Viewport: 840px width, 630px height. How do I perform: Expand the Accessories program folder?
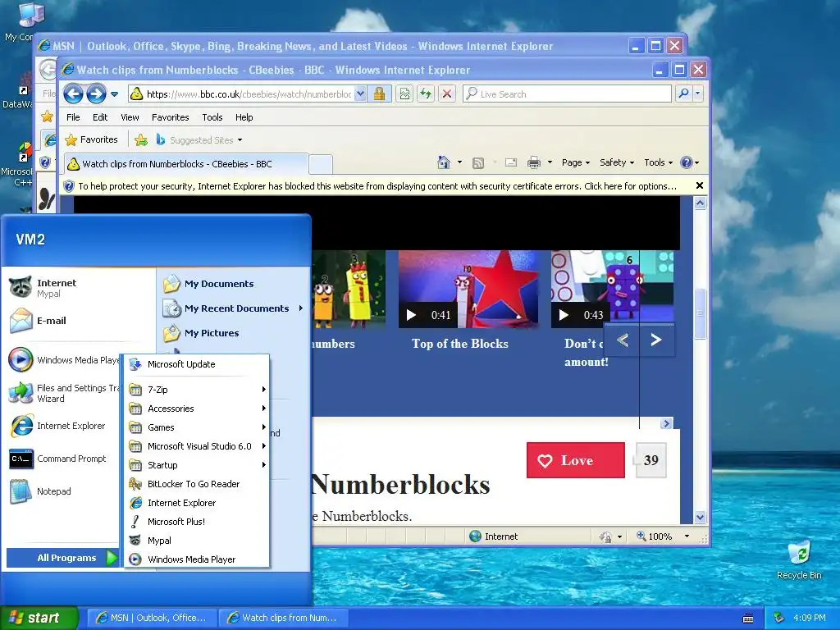(196, 409)
